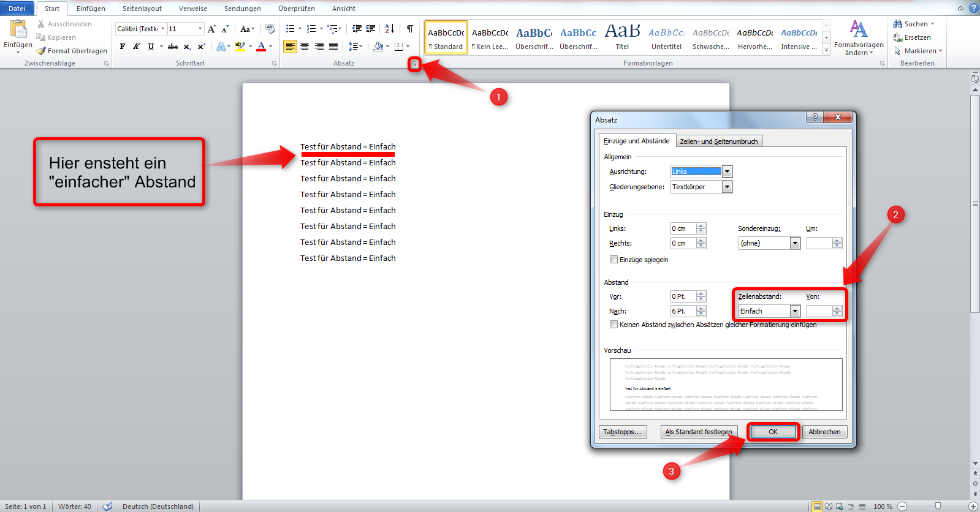Image resolution: width=980 pixels, height=512 pixels.
Task: Click Ersetzen in Bearbeiten group
Action: point(912,37)
